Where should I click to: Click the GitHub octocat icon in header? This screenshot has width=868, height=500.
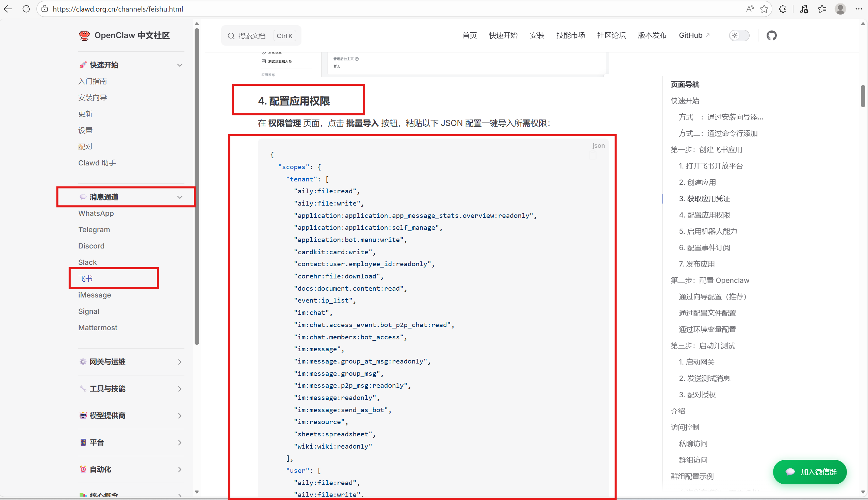click(x=771, y=35)
